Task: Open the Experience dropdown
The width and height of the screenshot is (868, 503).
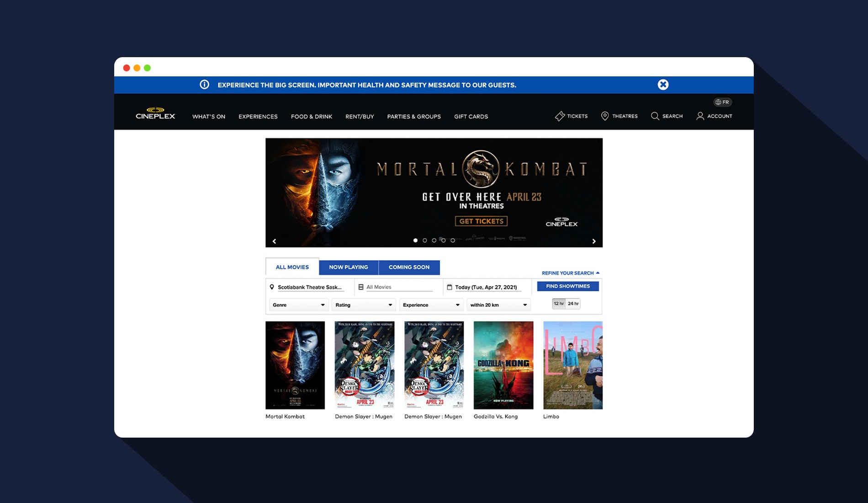Action: point(431,305)
